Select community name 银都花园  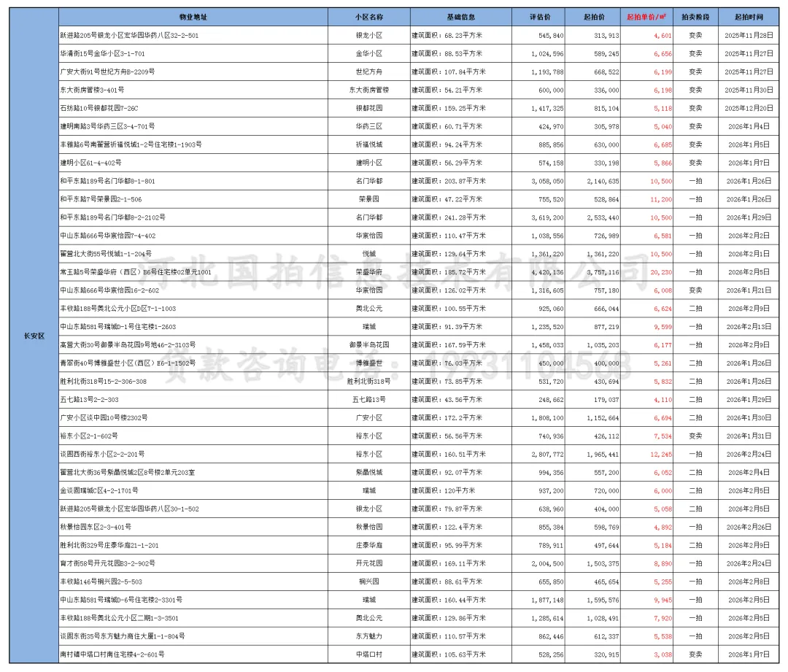[x=369, y=108]
